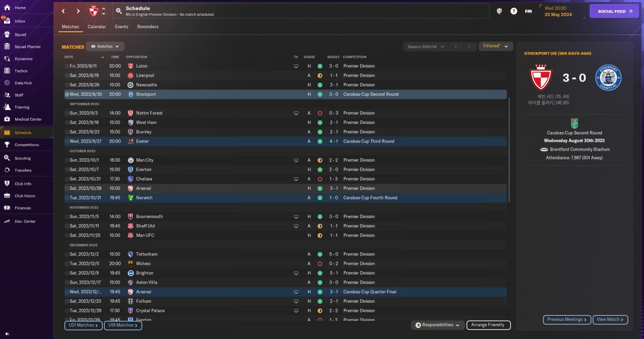Open Transfers section
Viewport: 644px width, 339px height.
coord(23,170)
